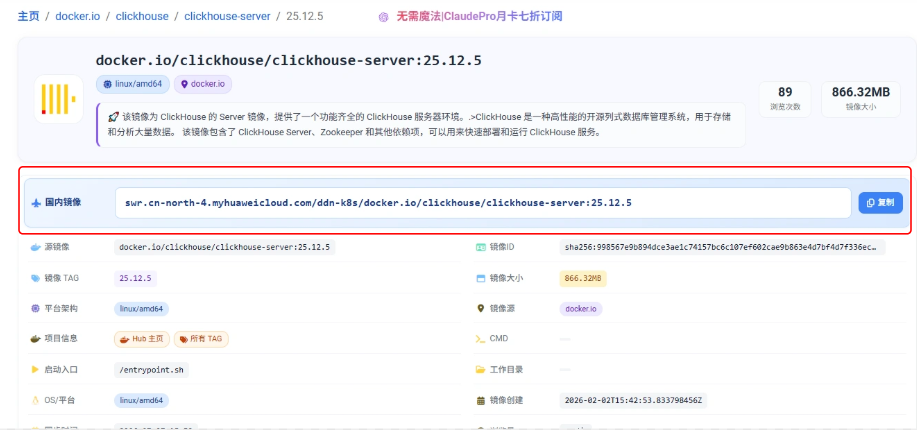Click linux/amd64 value in OS/平台 row

[x=142, y=401]
